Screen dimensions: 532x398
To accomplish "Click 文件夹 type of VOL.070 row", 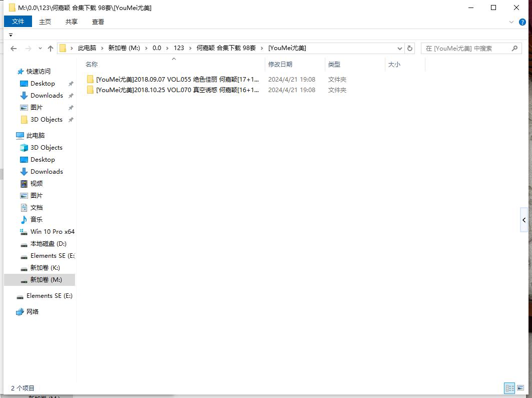I will pos(337,90).
